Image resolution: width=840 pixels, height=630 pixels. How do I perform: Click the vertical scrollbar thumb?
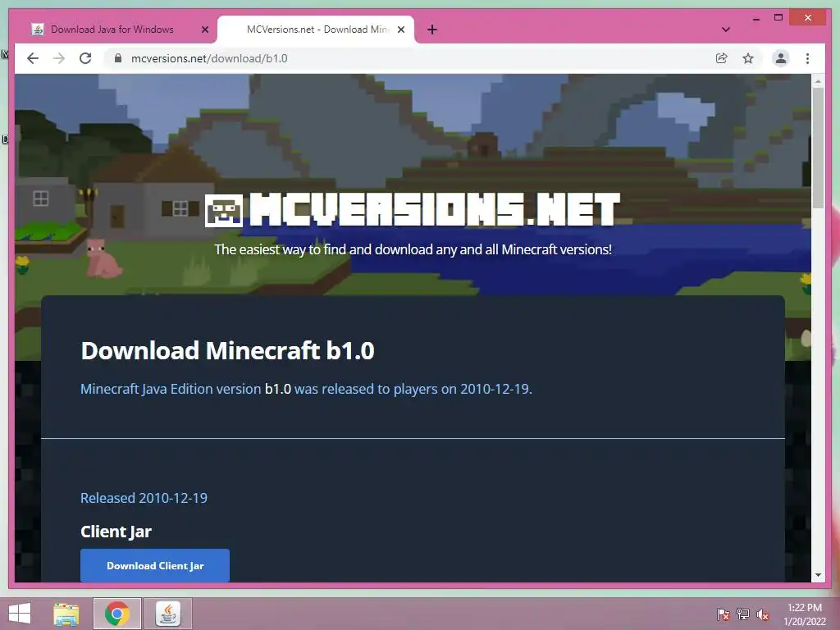(818, 148)
